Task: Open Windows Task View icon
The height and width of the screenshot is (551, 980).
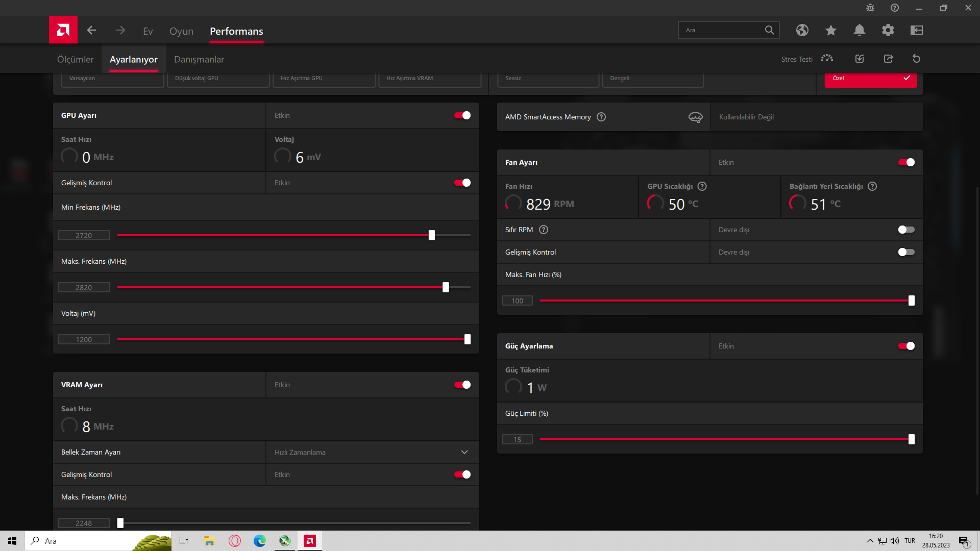Action: pos(184,541)
